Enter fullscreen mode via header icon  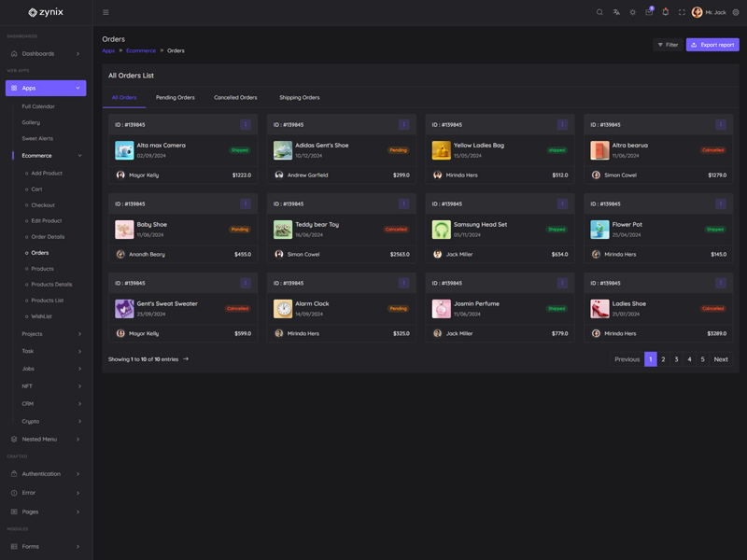click(x=682, y=12)
